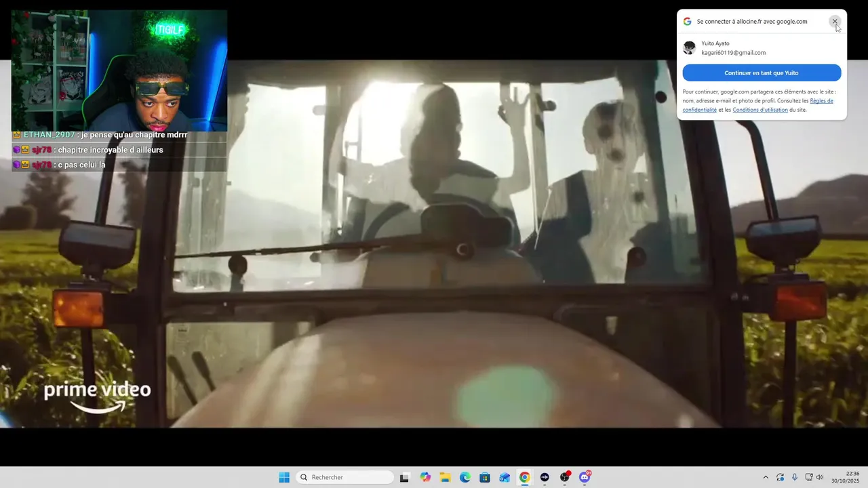Launch Copilot from the taskbar
Image resolution: width=868 pixels, height=488 pixels.
click(x=425, y=477)
